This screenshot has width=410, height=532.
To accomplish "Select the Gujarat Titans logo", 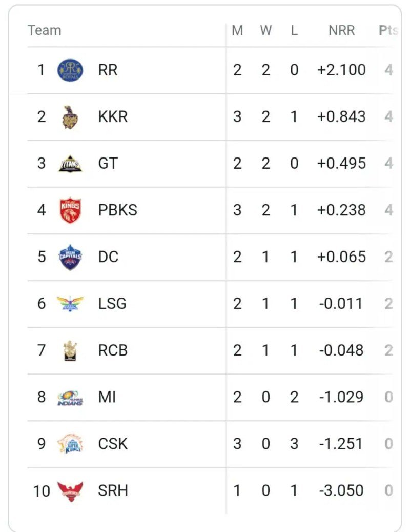I will point(70,164).
